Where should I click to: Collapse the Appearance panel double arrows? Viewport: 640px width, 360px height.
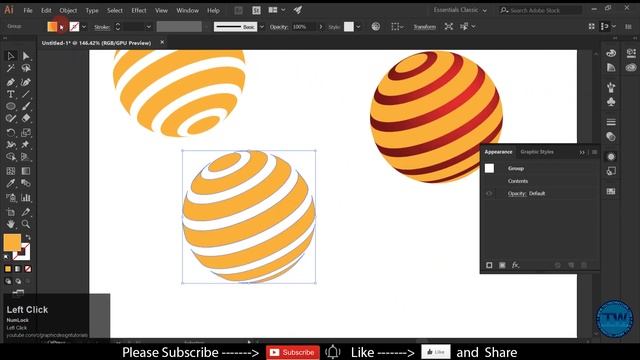click(x=582, y=152)
